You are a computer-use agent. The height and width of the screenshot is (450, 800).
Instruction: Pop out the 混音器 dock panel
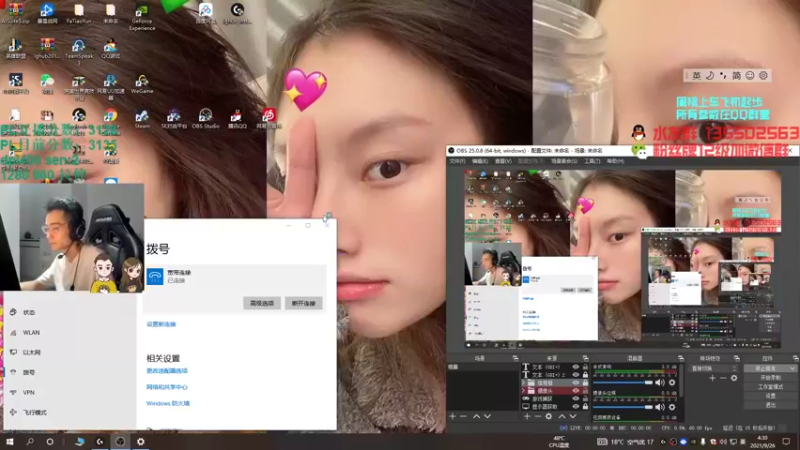(680, 359)
